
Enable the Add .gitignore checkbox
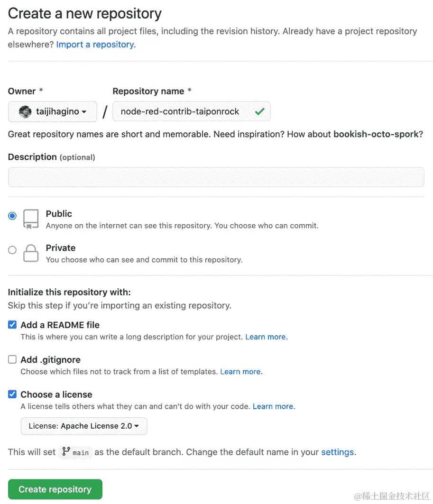(x=12, y=359)
